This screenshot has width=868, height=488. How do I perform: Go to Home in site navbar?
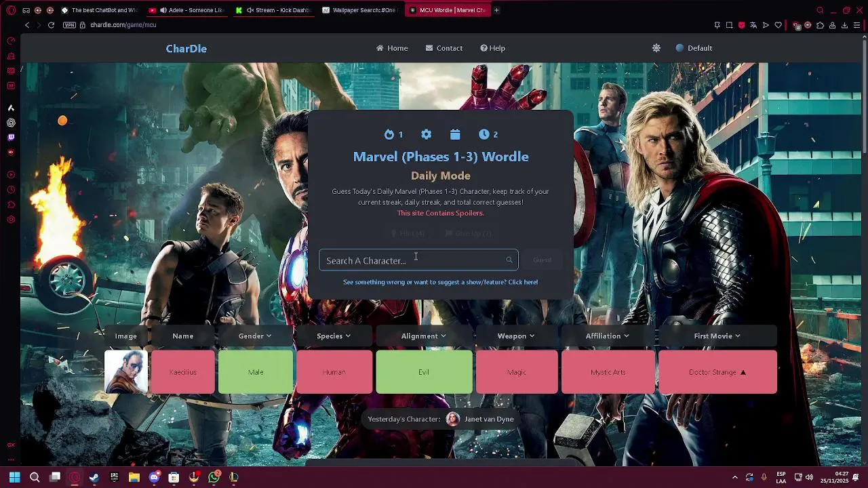[392, 48]
